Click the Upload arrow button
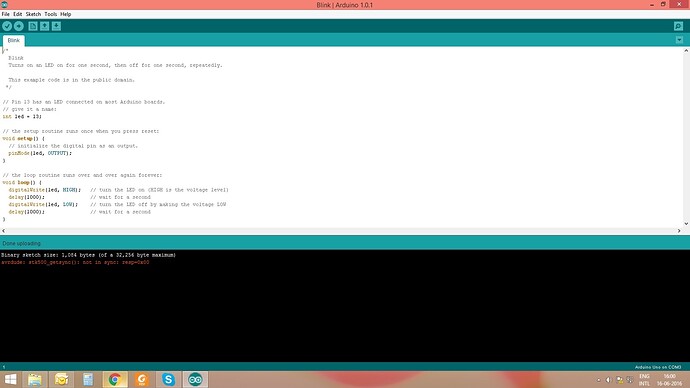Screen dimensions: 690x388 pos(18,26)
